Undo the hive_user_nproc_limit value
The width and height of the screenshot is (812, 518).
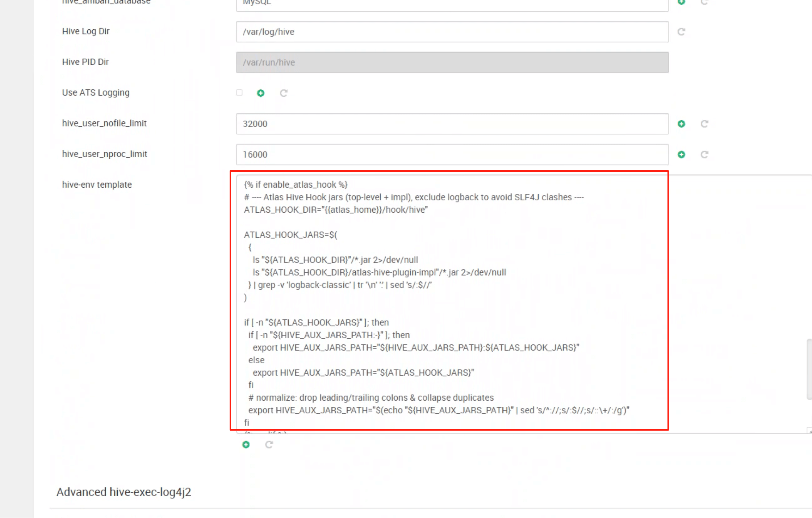(x=704, y=155)
